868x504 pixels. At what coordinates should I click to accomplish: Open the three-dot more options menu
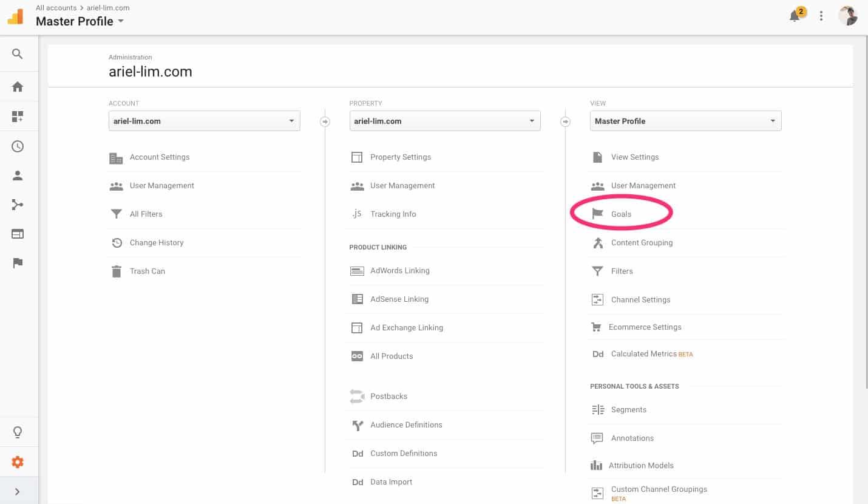coord(821,16)
